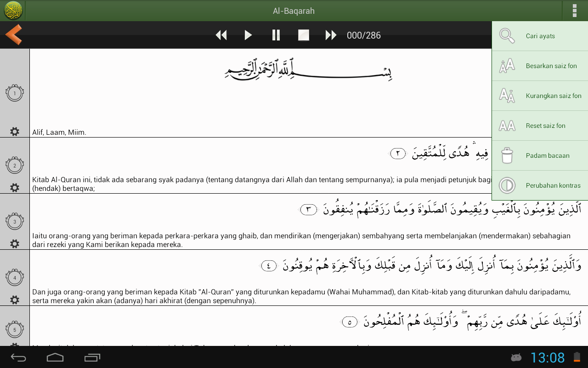Open the Quran app logo icon
Image resolution: width=588 pixels, height=368 pixels.
(x=13, y=11)
